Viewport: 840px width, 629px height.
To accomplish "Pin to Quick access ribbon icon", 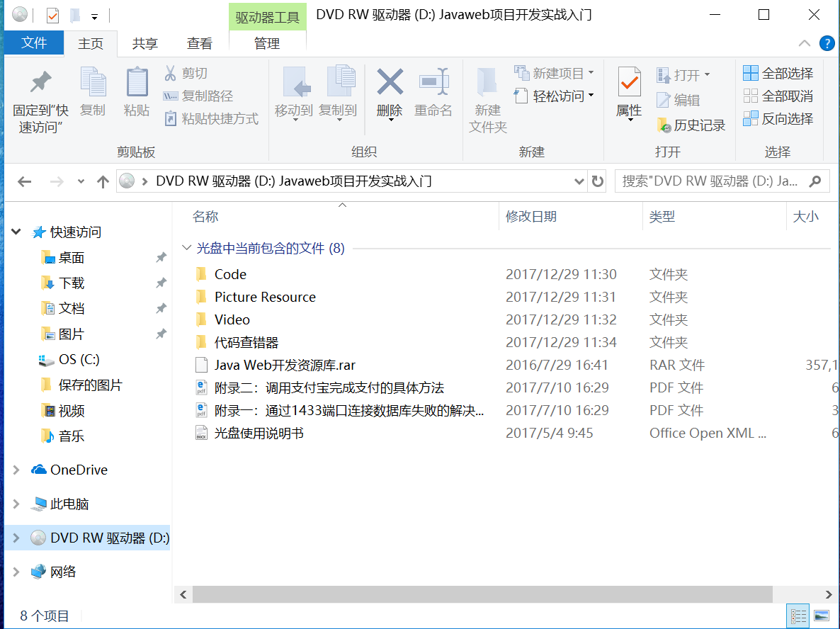I will (40, 82).
